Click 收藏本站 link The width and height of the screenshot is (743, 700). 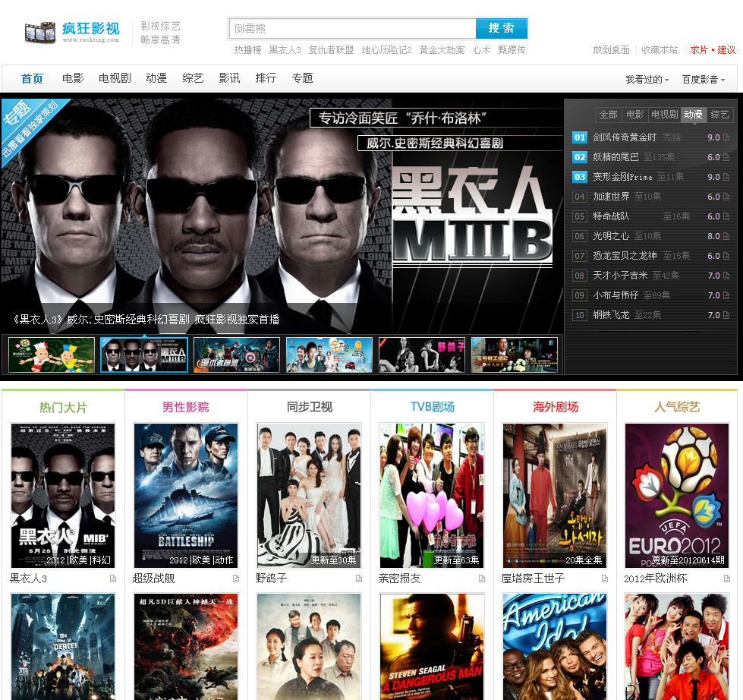660,50
